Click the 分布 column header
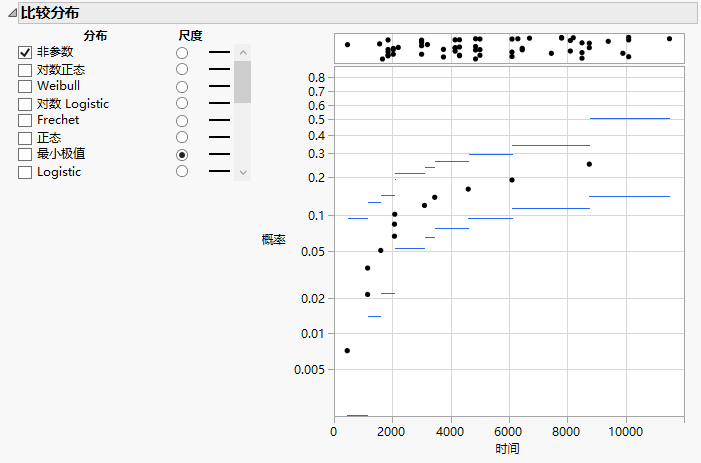The height and width of the screenshot is (463, 701). [x=95, y=35]
